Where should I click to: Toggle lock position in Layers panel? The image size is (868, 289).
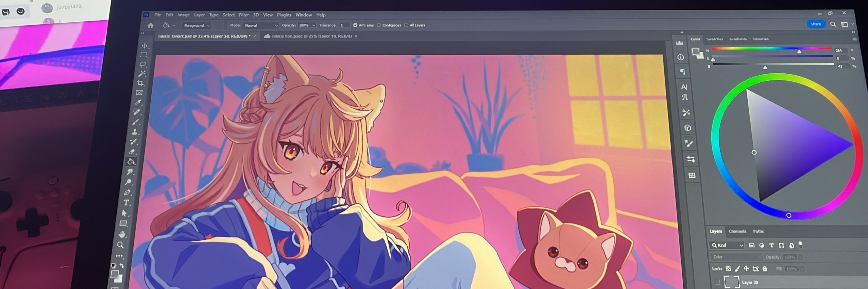tap(746, 268)
